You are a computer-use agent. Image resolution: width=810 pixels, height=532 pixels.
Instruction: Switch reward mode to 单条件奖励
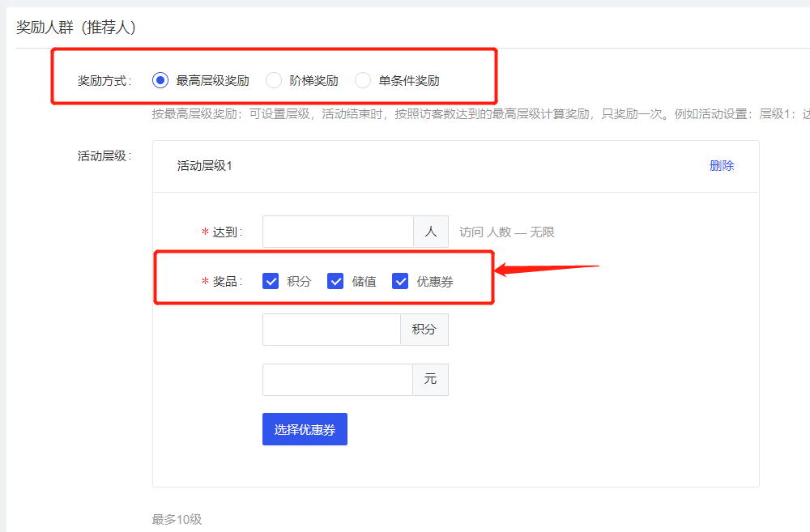pyautogui.click(x=363, y=80)
